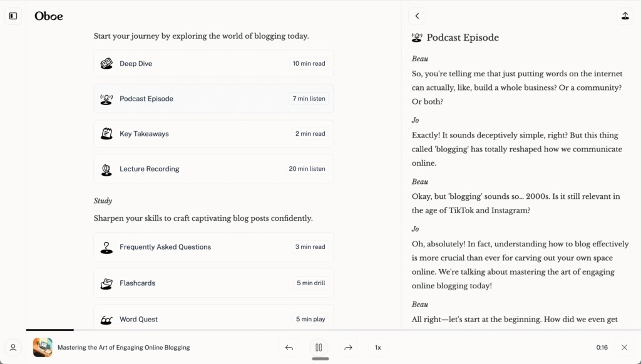Pause the podcast playback
This screenshot has width=641, height=364.
coord(319,347)
